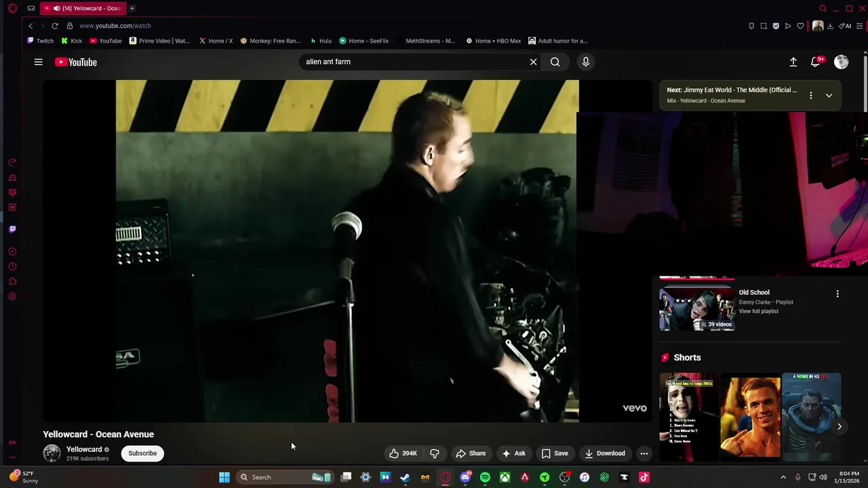Open Discord from the taskbar
Screen dimensions: 868x488
[x=465, y=477]
